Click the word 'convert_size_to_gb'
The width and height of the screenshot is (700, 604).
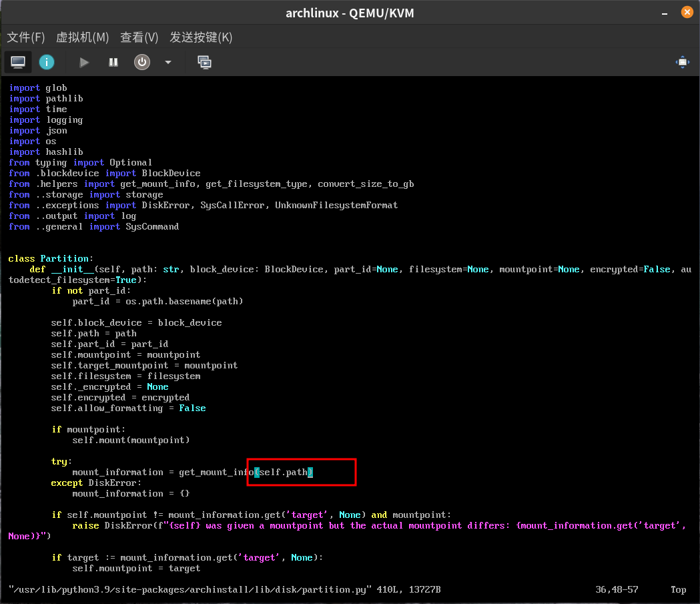(366, 184)
